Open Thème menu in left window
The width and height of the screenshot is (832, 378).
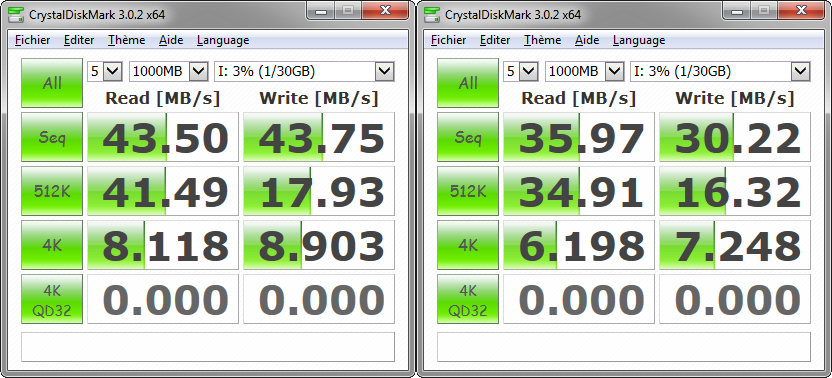[x=126, y=40]
